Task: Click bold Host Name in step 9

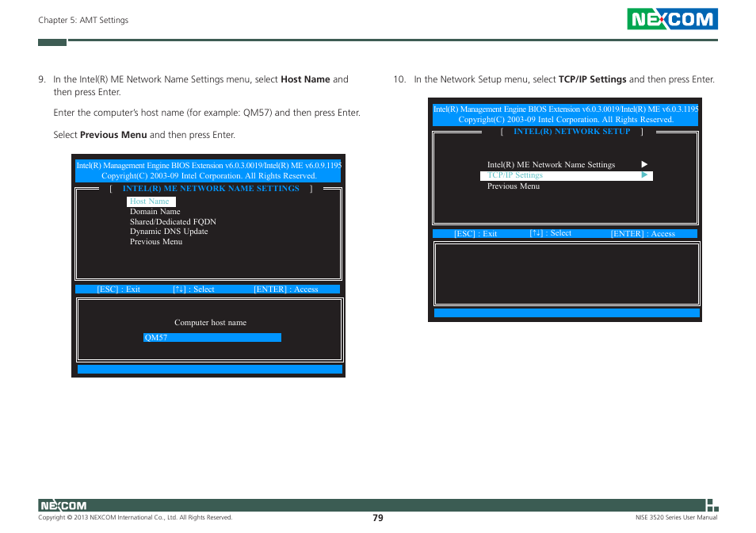Action: [305, 79]
